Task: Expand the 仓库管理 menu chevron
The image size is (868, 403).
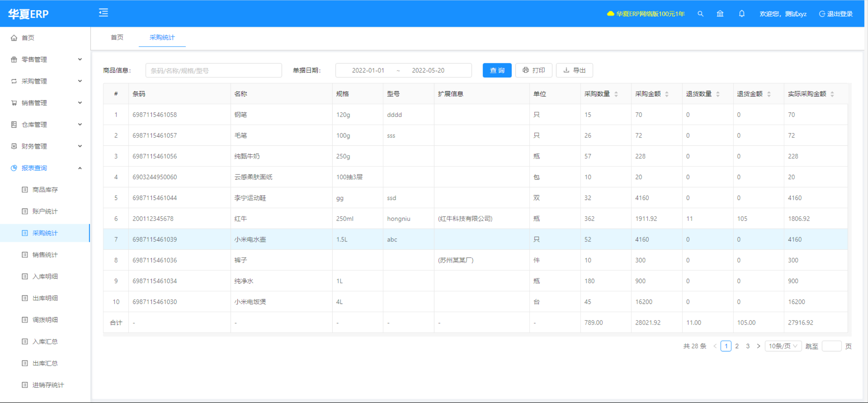Action: click(x=80, y=125)
